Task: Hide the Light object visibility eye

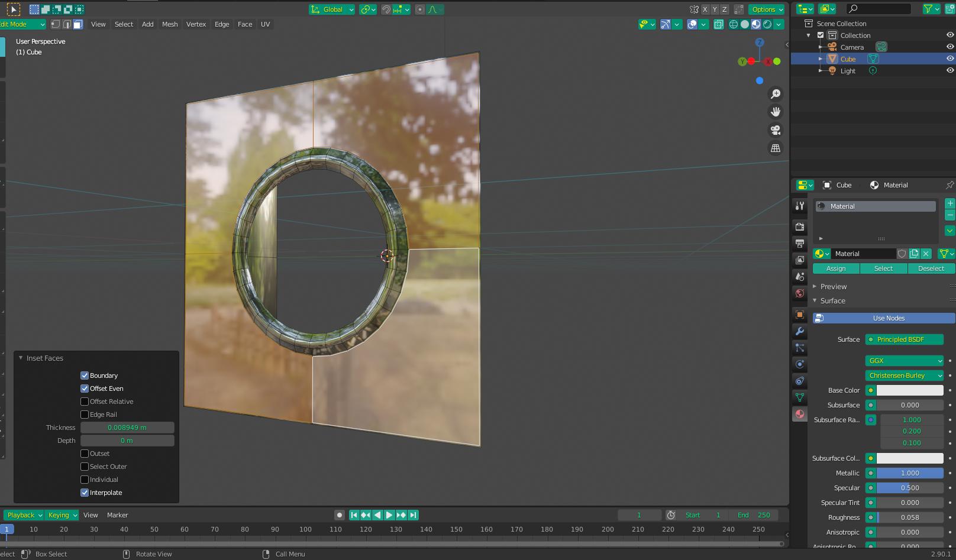Action: click(x=949, y=70)
